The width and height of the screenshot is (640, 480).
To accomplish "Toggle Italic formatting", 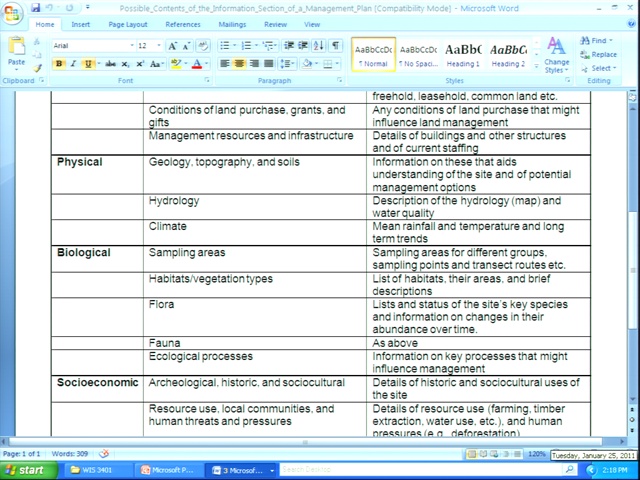I will tap(73, 64).
